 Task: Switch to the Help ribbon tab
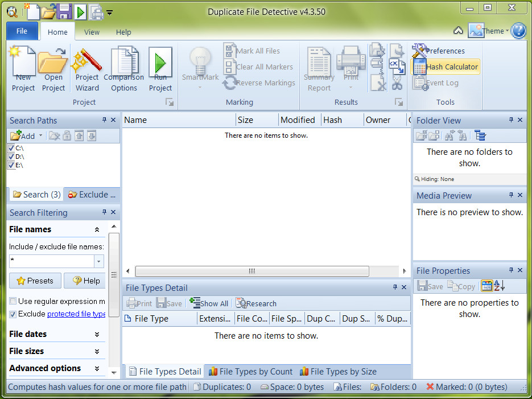click(123, 32)
